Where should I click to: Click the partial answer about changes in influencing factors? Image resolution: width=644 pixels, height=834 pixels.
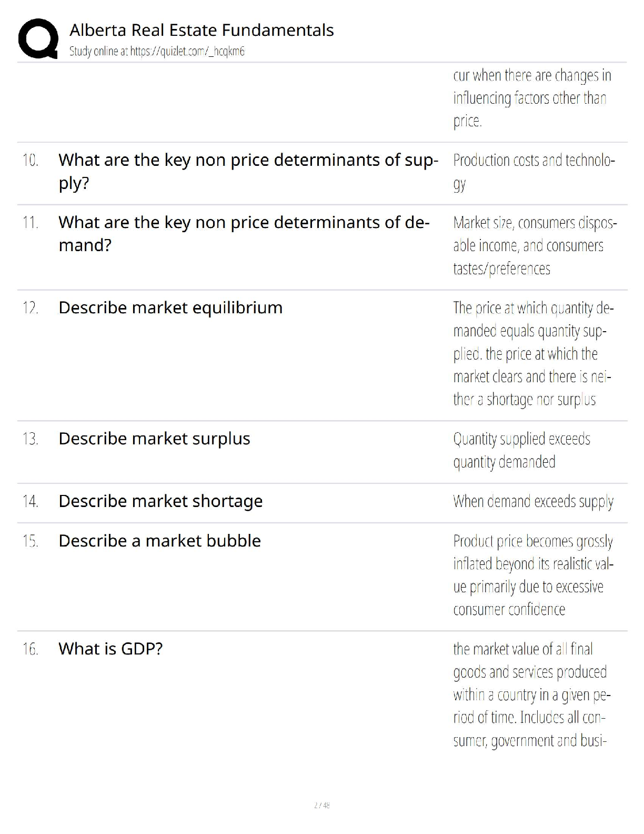coord(532,98)
